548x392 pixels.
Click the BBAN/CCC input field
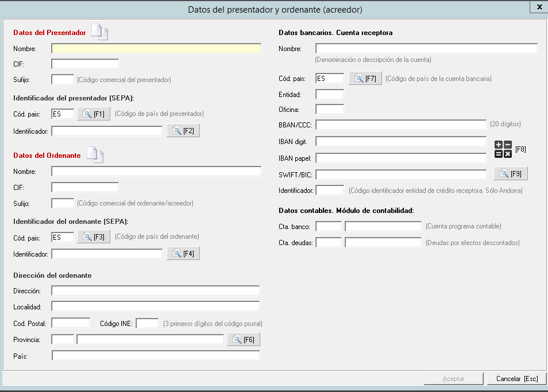[401, 125]
